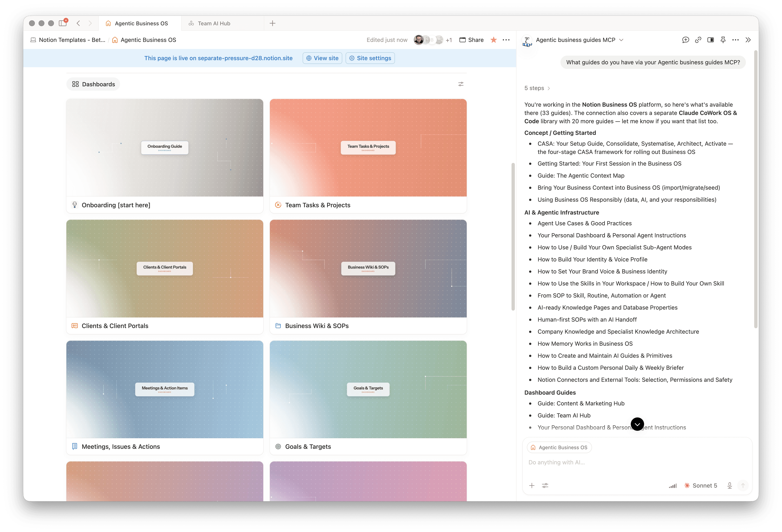Jump to bottom of chat with down arrow
This screenshot has width=782, height=532.
pos(637,424)
